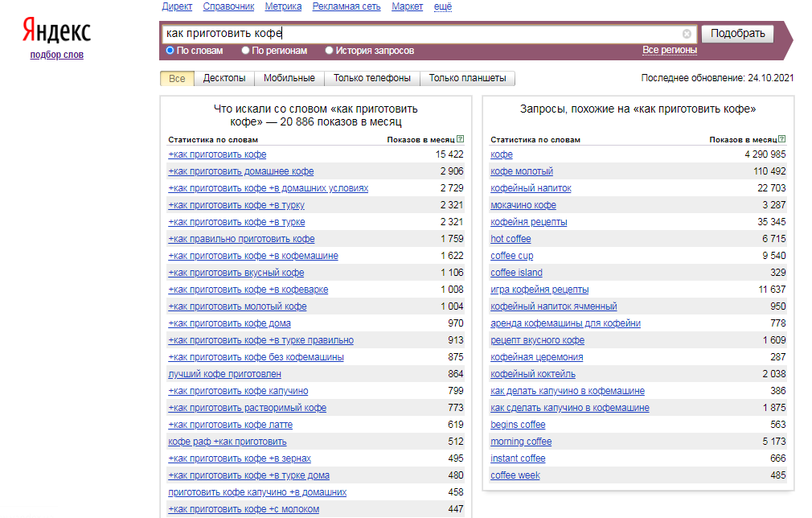Open '+как приготовить кофе +в кофемашине' link

[252, 256]
